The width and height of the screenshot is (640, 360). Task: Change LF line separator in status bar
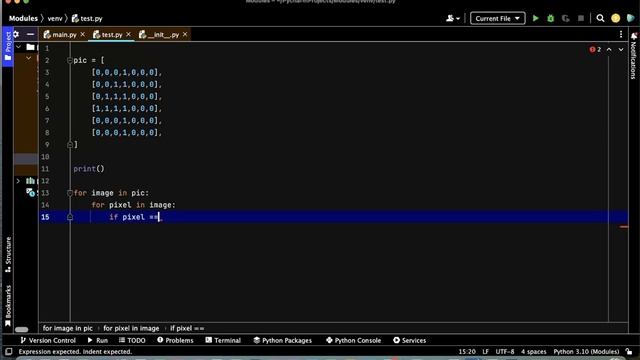tap(485, 351)
